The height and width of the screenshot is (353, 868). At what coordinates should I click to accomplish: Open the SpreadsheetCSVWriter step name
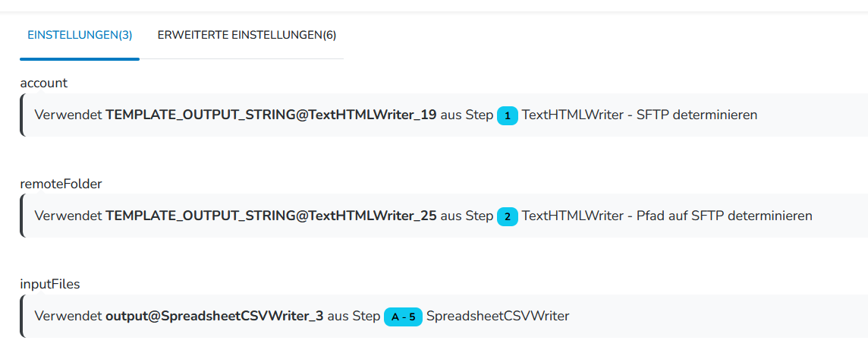coord(498,316)
